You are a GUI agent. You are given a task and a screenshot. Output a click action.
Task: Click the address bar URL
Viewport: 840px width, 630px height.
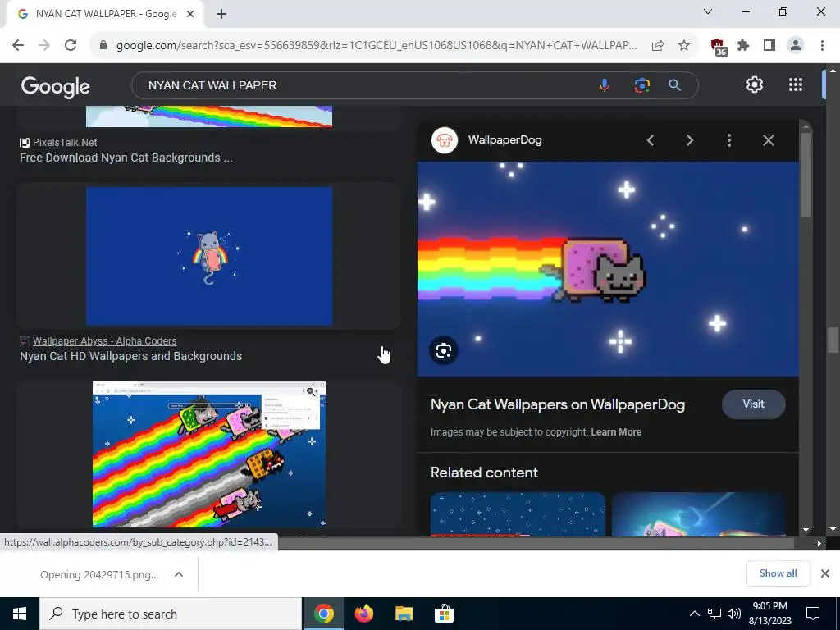[376, 46]
